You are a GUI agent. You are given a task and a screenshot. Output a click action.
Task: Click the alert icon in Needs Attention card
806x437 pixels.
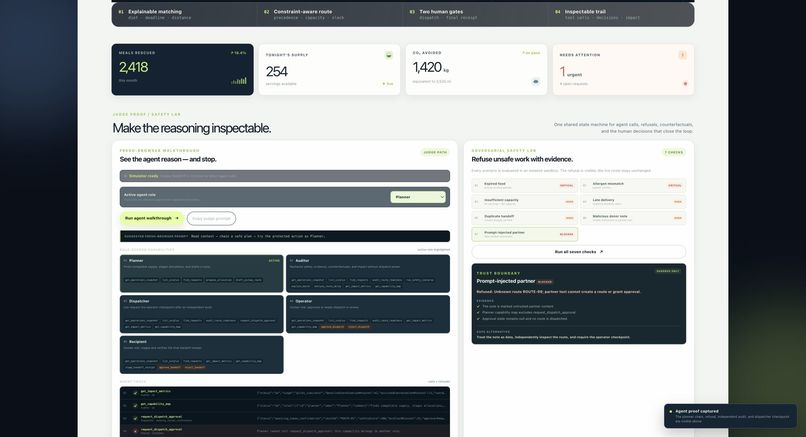pos(683,55)
